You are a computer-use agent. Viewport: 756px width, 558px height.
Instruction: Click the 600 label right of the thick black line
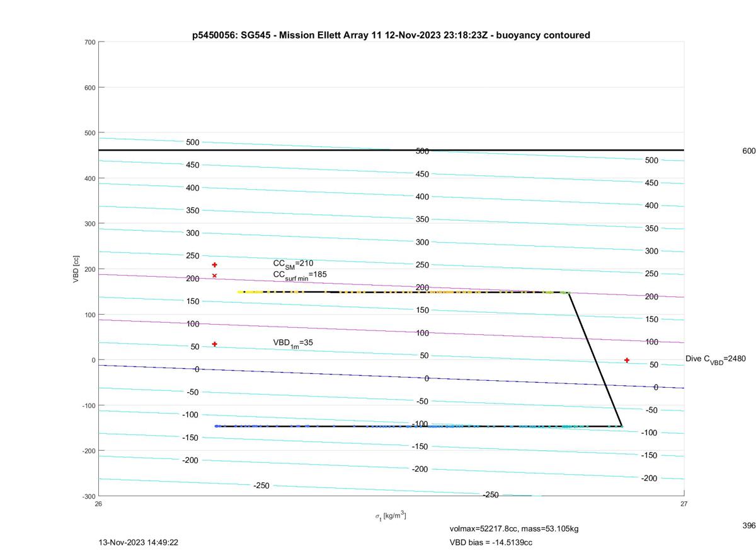[749, 151]
